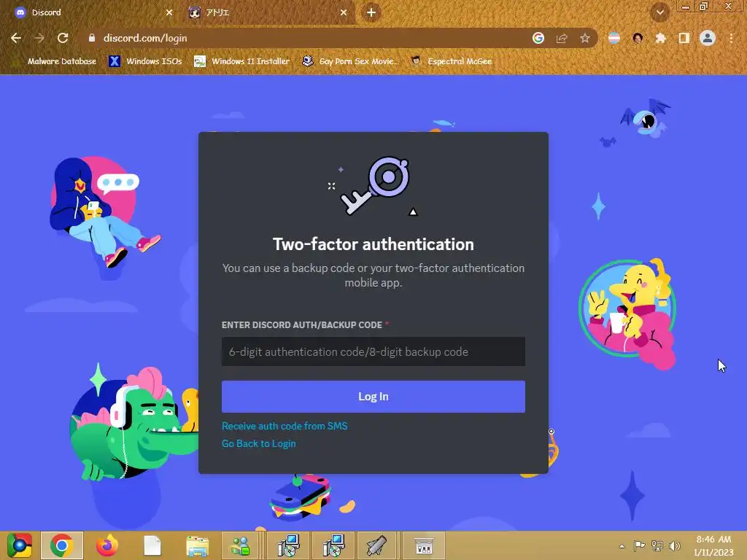This screenshot has height=560, width=747.
Task: Close the Discord tab
Action: point(169,12)
